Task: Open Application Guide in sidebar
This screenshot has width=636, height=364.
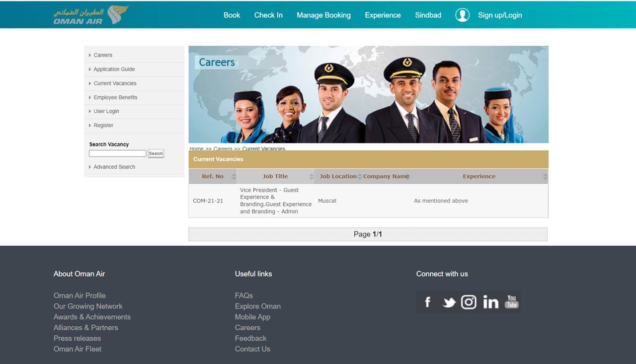Action: (114, 69)
